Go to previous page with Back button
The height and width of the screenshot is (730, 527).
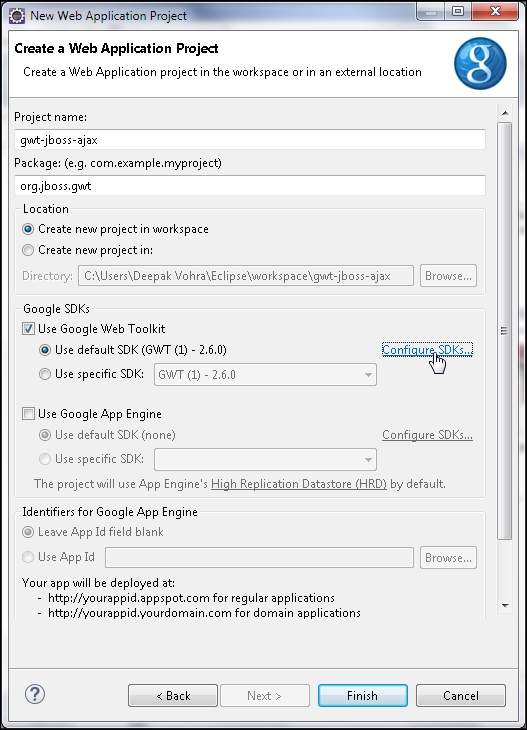point(173,696)
